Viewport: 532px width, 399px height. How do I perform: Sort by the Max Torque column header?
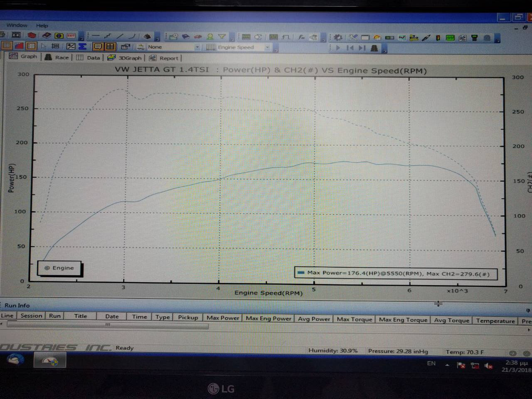[355, 319]
